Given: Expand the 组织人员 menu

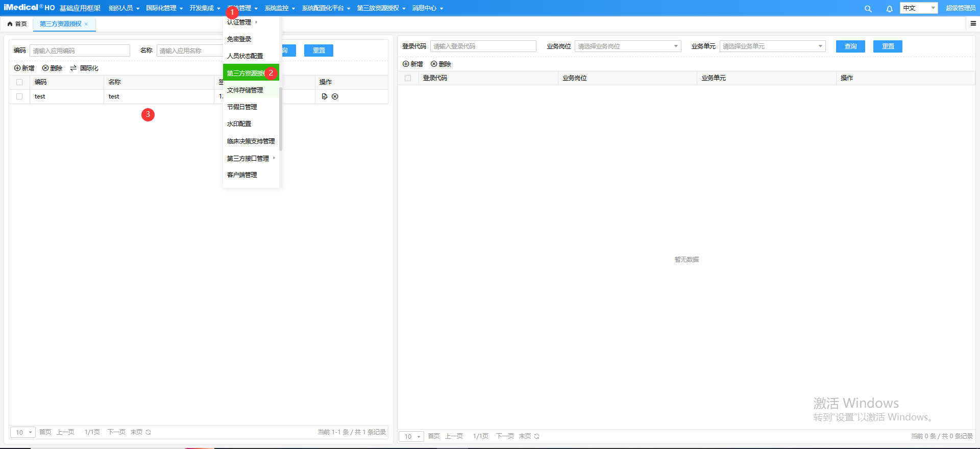Looking at the screenshot, I should click(x=124, y=8).
